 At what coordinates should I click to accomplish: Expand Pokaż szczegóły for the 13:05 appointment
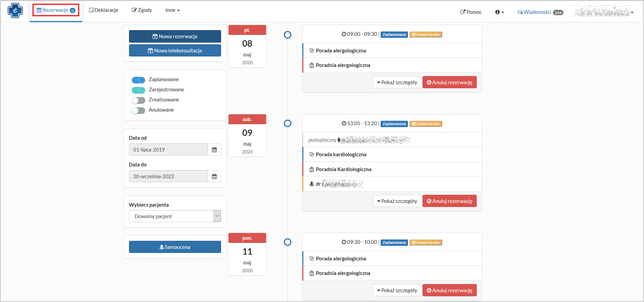[397, 201]
